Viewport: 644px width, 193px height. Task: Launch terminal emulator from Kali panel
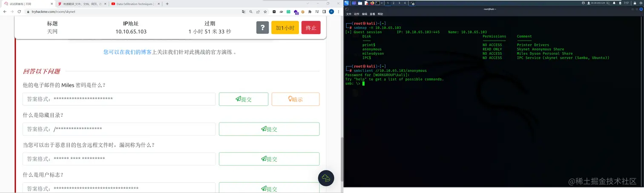[x=377, y=3]
